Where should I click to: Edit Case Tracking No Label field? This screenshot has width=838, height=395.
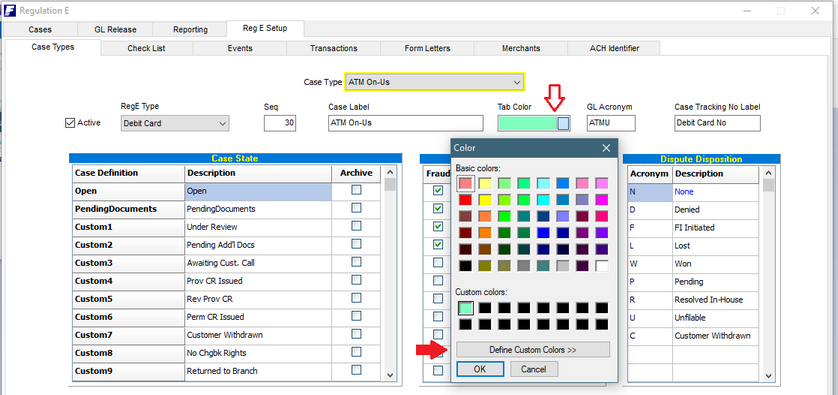pos(717,123)
